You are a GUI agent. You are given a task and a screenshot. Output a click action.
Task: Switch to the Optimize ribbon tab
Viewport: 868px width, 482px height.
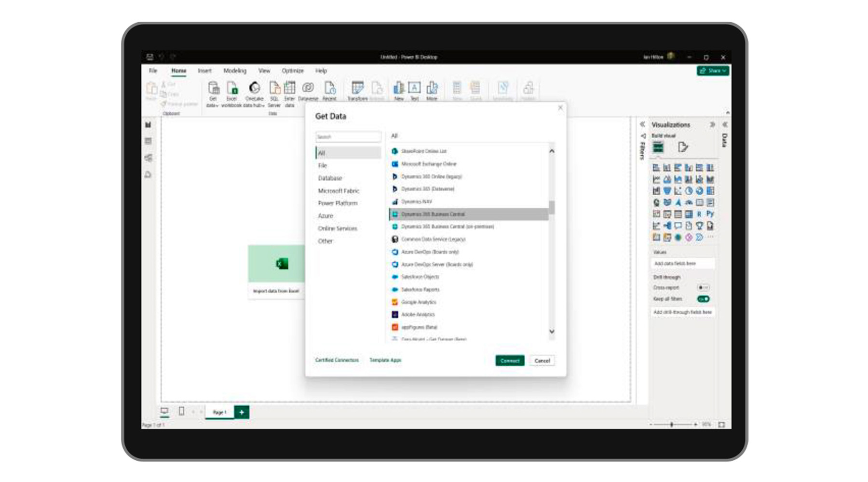pos(293,70)
